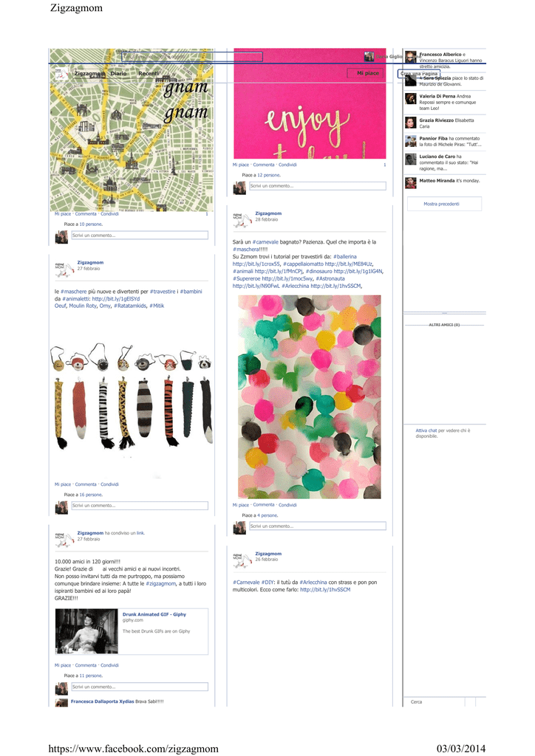
Task: Open the #maschere hashtag in animal masks post
Action: coord(73,292)
